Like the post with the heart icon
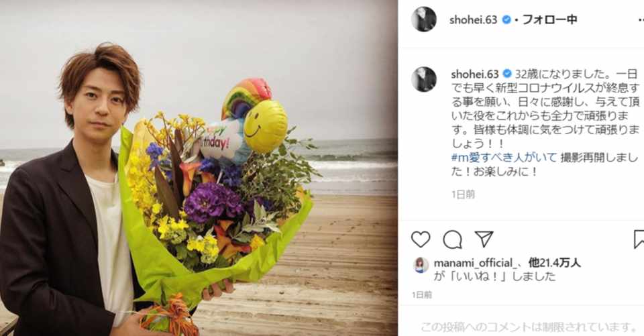This screenshot has height=336, width=644. tap(421, 239)
